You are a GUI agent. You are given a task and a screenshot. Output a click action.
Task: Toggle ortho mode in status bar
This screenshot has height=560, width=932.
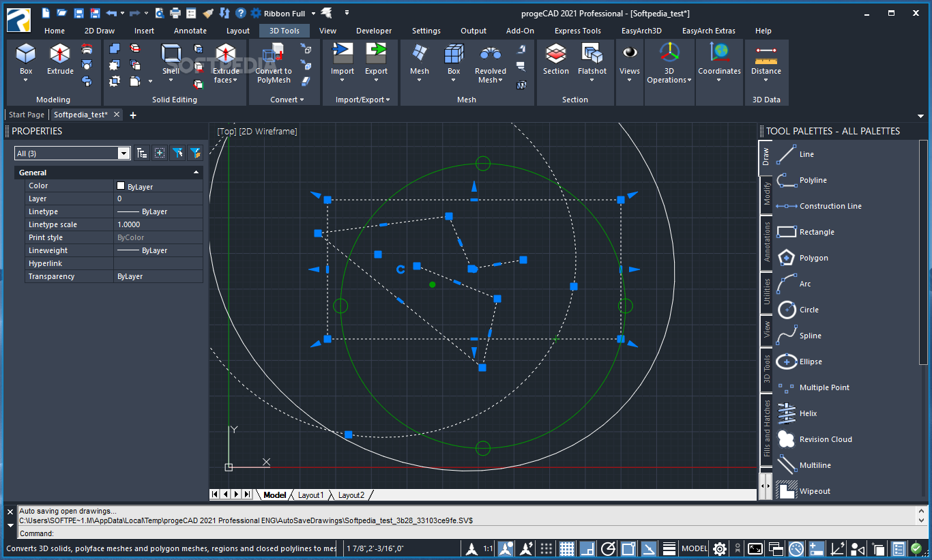(x=587, y=548)
